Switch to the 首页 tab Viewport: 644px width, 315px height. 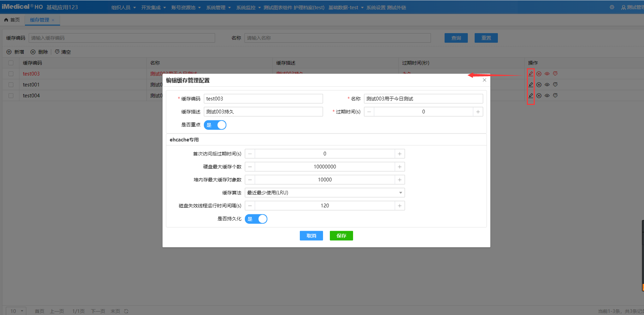[x=12, y=20]
